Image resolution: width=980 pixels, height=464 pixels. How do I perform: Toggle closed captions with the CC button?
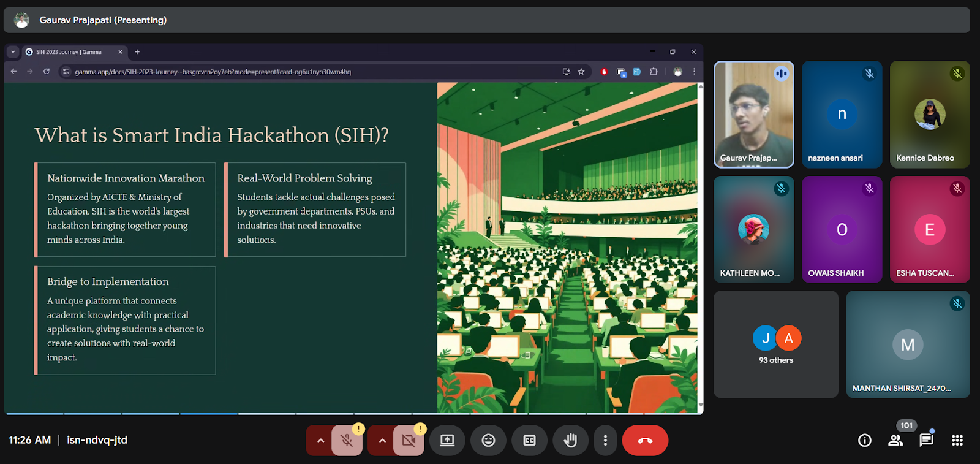pos(529,441)
